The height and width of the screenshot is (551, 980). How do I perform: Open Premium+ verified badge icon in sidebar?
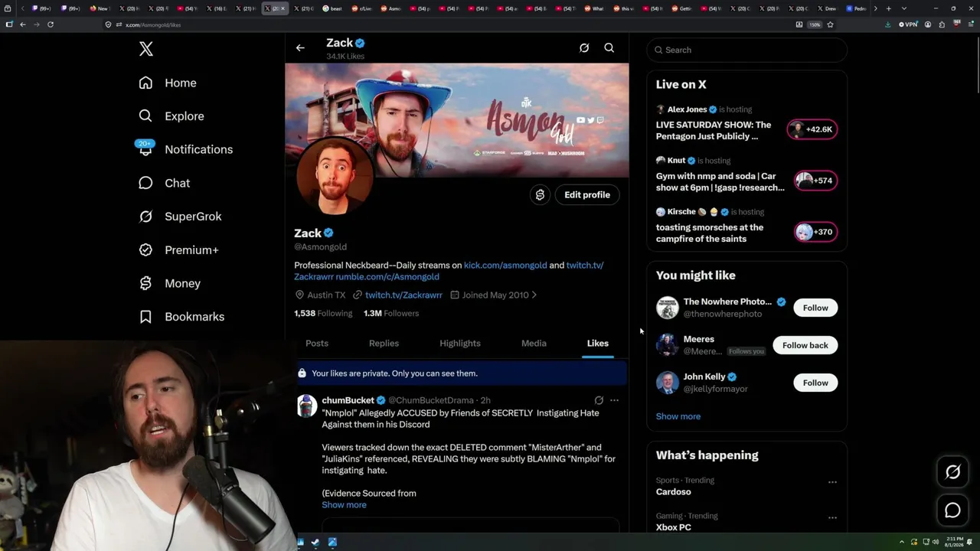145,250
